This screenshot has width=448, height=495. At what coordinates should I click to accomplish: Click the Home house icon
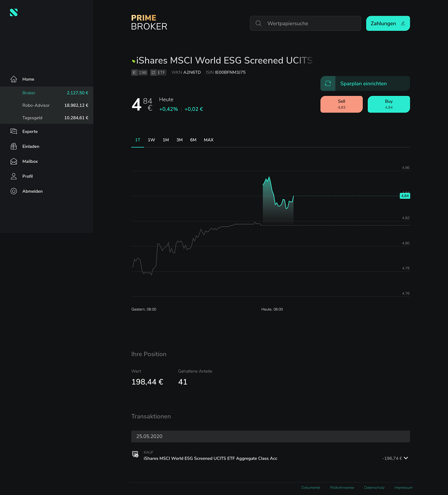click(13, 79)
